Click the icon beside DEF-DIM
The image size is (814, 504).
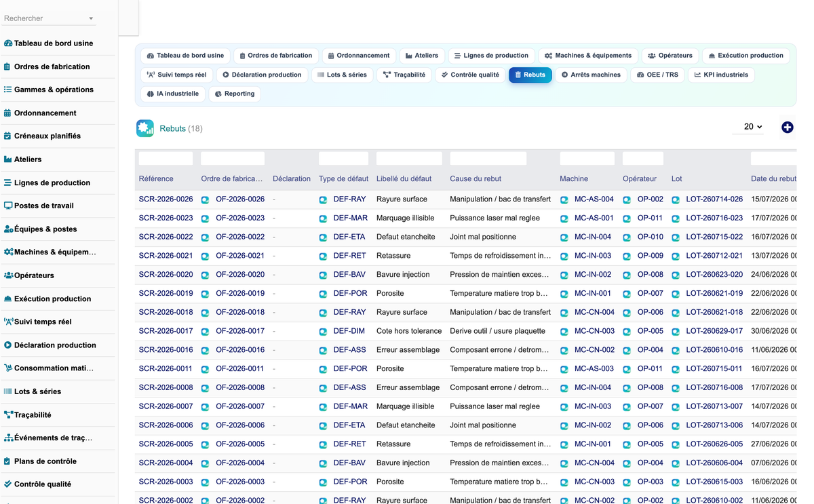323,332
